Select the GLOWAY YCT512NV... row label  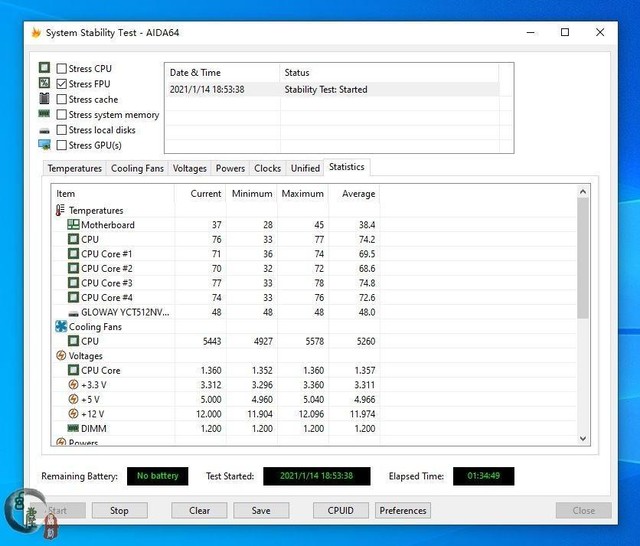[125, 312]
